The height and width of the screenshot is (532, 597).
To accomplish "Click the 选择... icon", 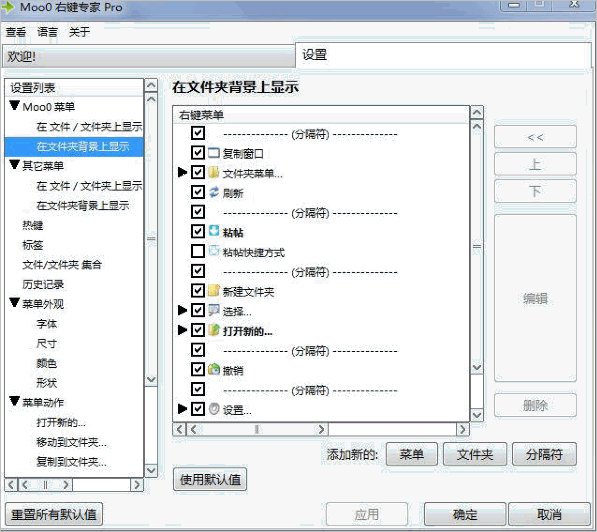I will [x=214, y=310].
